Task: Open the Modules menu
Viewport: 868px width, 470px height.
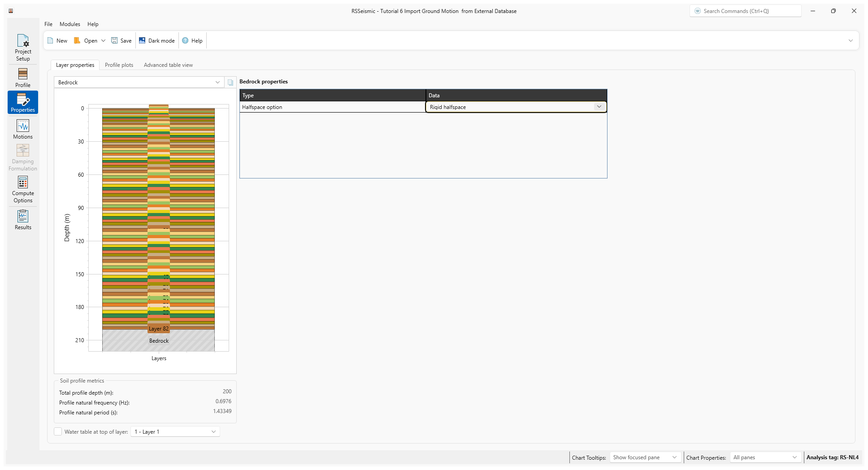Action: point(69,24)
